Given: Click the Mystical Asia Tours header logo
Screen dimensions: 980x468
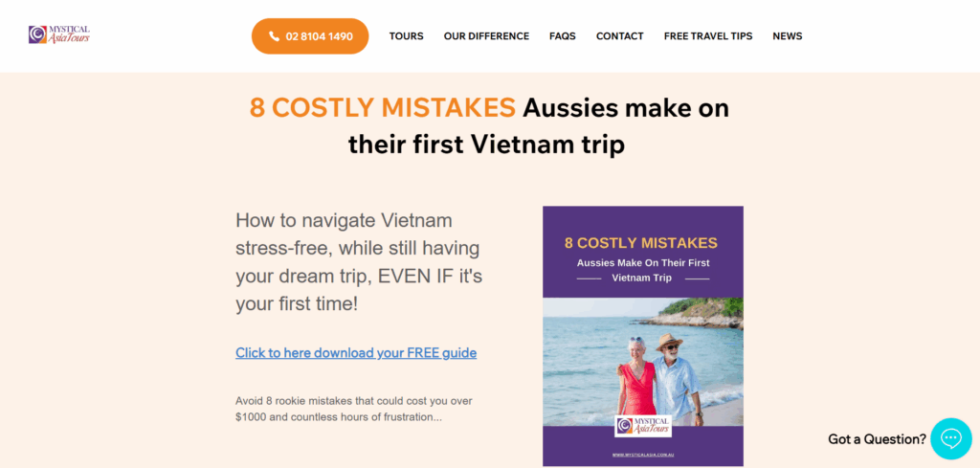Looking at the screenshot, I should [58, 35].
